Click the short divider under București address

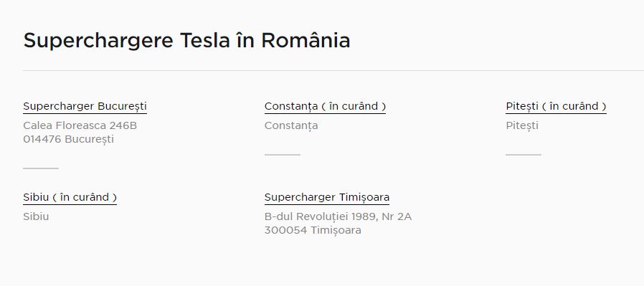point(41,168)
